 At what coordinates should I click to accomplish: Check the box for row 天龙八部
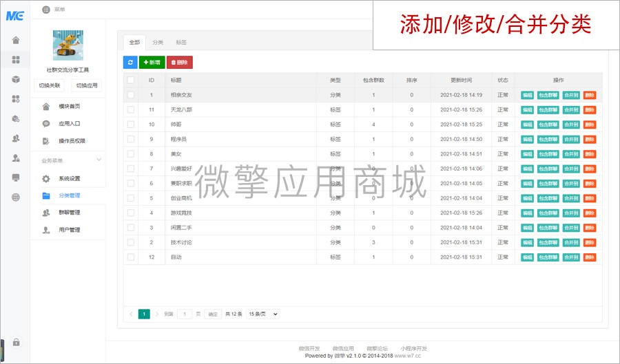131,110
